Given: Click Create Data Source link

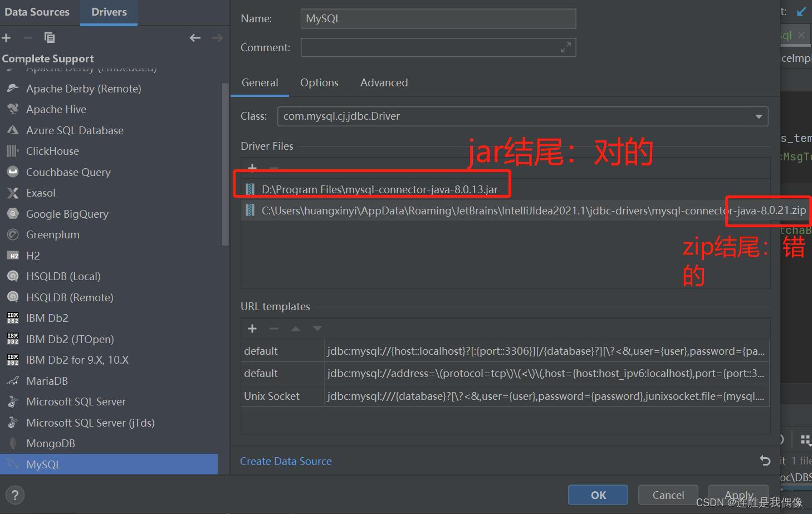Looking at the screenshot, I should click(x=286, y=461).
